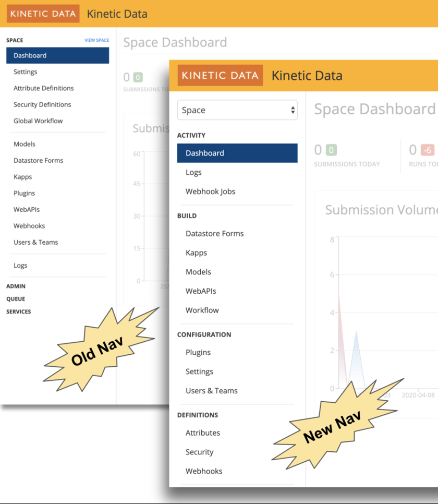Open Models under Build in new nav
This screenshot has height=504, width=438.
click(x=198, y=272)
